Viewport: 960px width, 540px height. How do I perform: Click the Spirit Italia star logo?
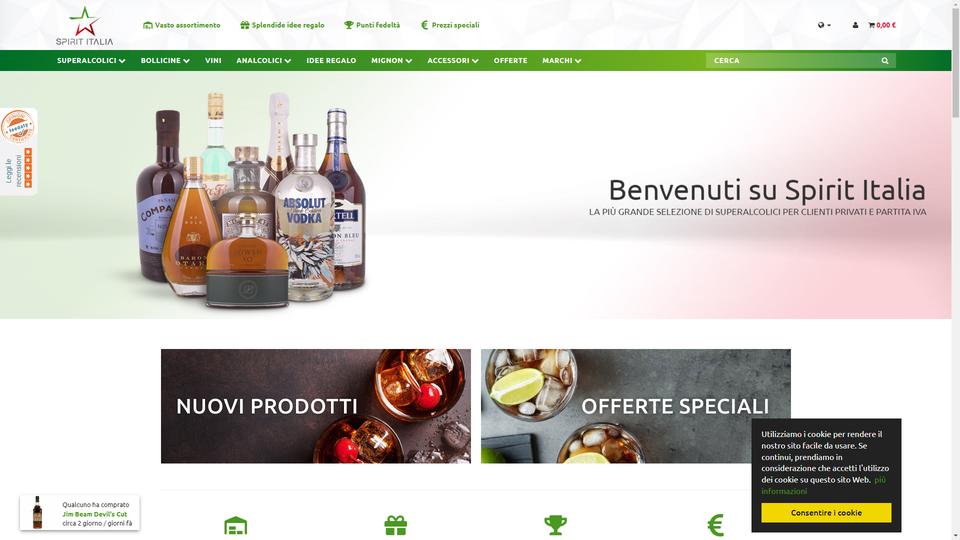[84, 26]
